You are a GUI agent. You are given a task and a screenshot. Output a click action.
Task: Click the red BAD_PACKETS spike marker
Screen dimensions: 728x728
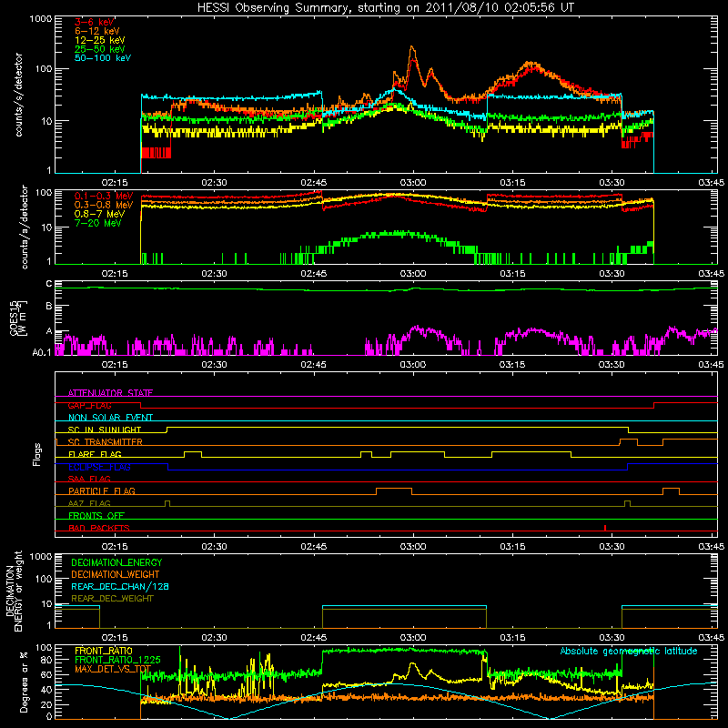pyautogui.click(x=605, y=528)
